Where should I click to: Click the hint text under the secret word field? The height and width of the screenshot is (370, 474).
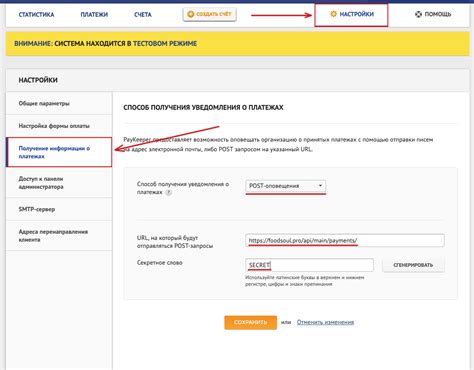(x=305, y=281)
